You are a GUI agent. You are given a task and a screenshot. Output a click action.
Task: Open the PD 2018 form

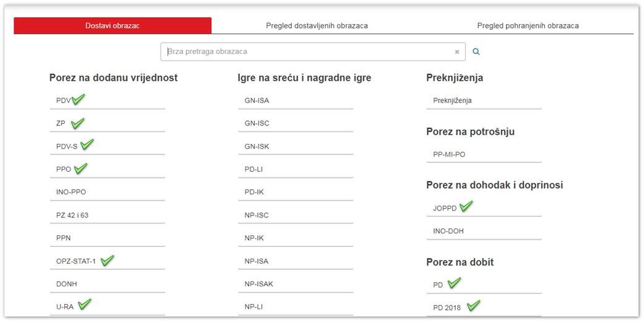click(447, 308)
